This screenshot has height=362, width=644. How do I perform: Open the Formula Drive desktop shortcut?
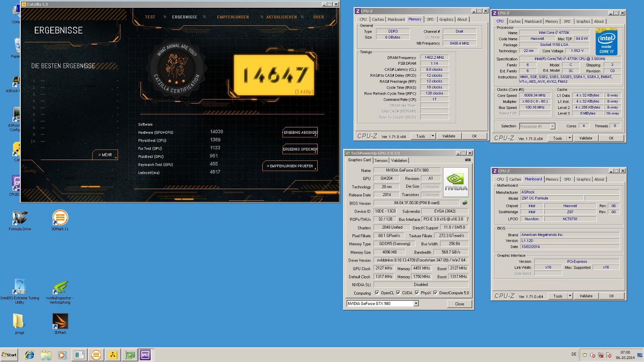click(20, 220)
